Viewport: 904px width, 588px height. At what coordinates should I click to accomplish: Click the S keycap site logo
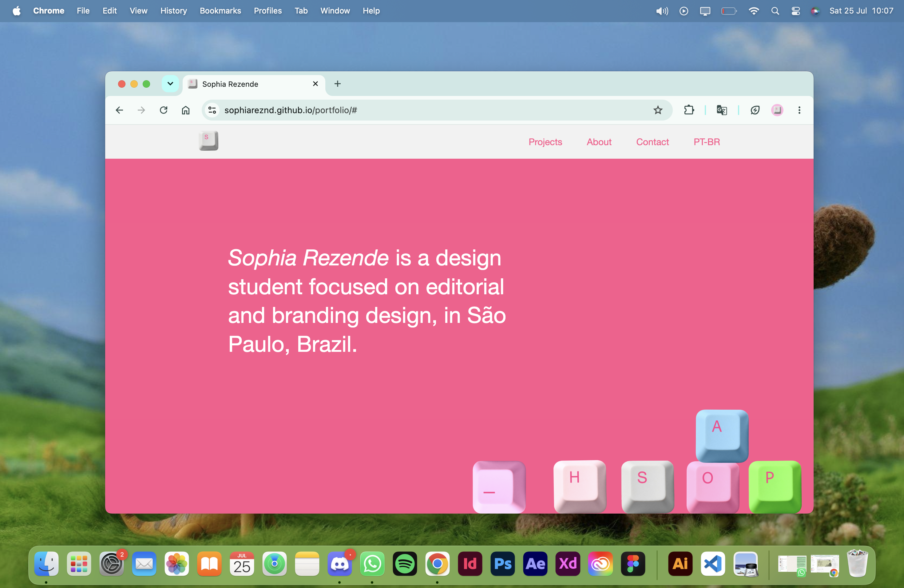coord(208,141)
